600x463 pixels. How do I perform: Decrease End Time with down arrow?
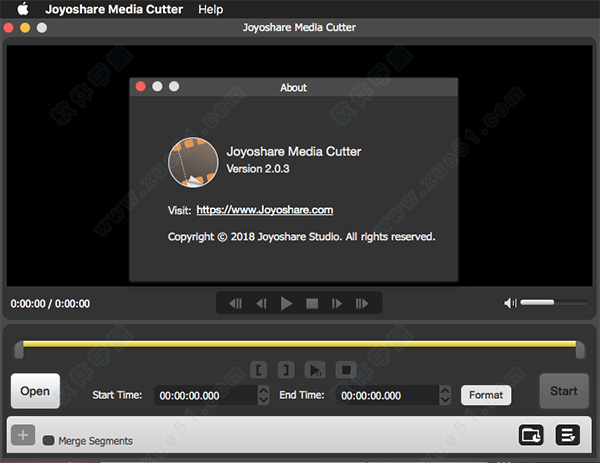point(445,400)
